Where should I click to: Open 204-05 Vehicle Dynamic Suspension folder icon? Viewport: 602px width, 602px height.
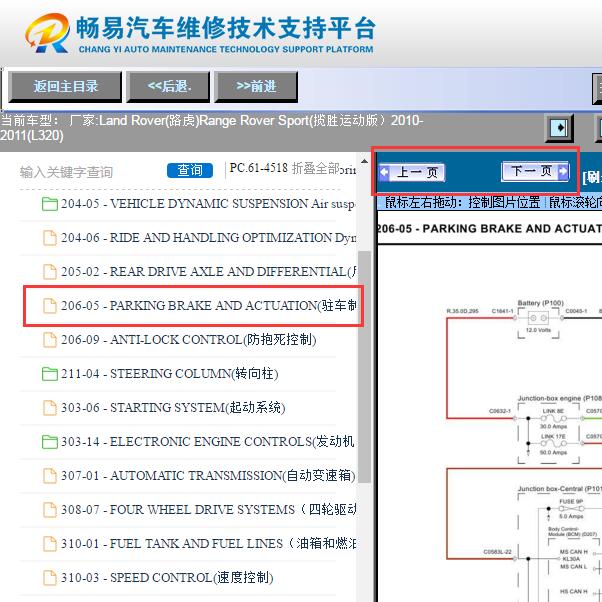click(50, 204)
